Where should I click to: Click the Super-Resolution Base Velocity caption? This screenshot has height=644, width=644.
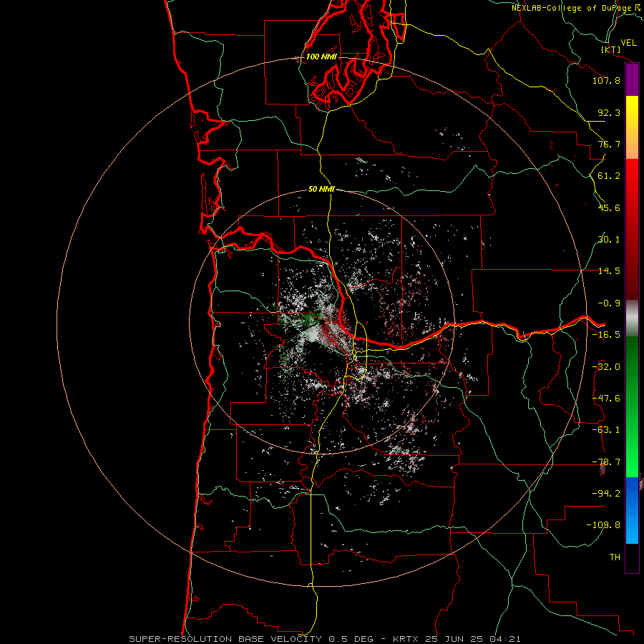pos(325,639)
